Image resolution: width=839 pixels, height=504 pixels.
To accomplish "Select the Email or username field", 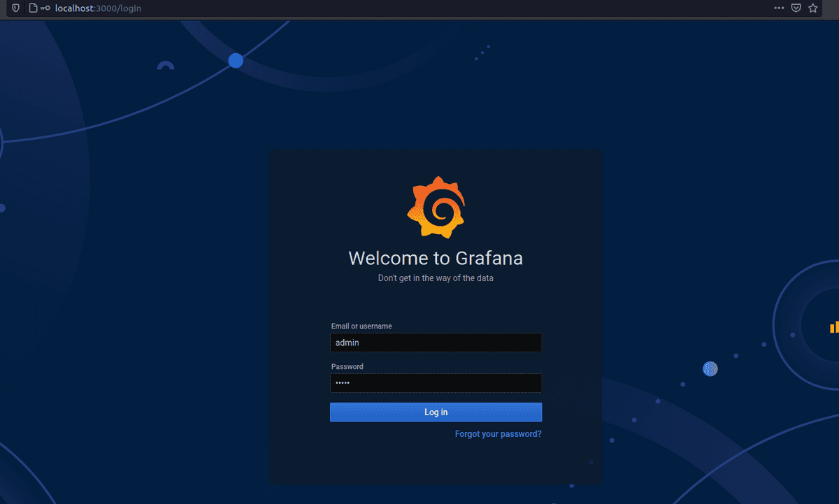I will [x=436, y=343].
